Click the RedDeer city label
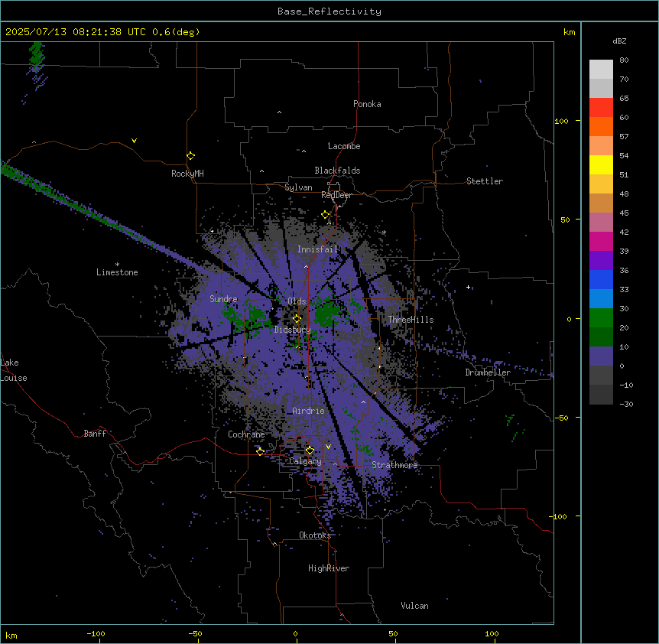 point(336,195)
